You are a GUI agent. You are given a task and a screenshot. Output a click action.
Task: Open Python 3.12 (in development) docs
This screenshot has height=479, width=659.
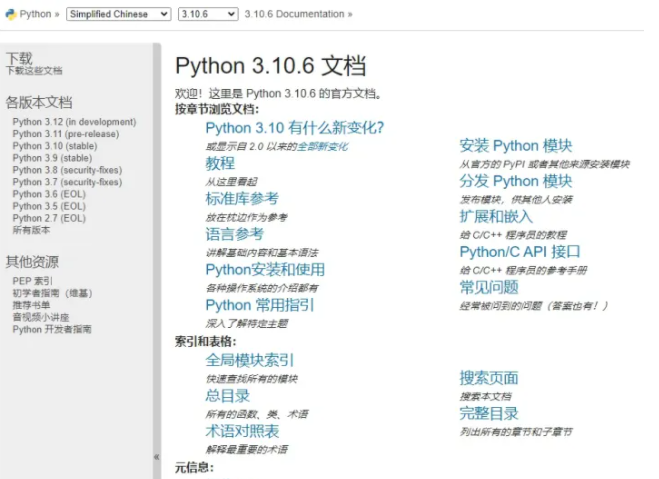coord(74,122)
